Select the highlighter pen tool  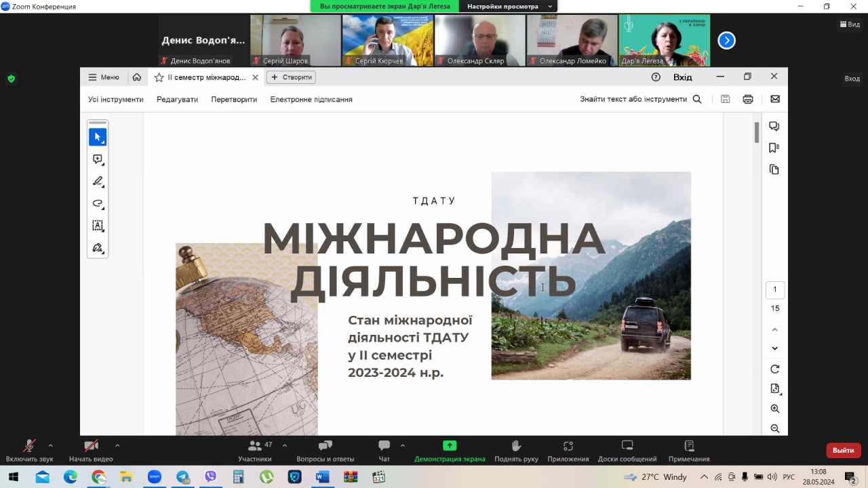pos(98,182)
